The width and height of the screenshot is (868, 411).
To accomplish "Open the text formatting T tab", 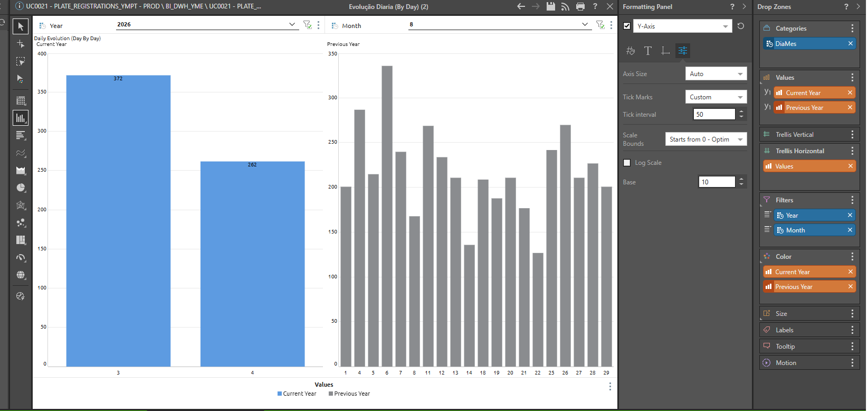I will 648,51.
